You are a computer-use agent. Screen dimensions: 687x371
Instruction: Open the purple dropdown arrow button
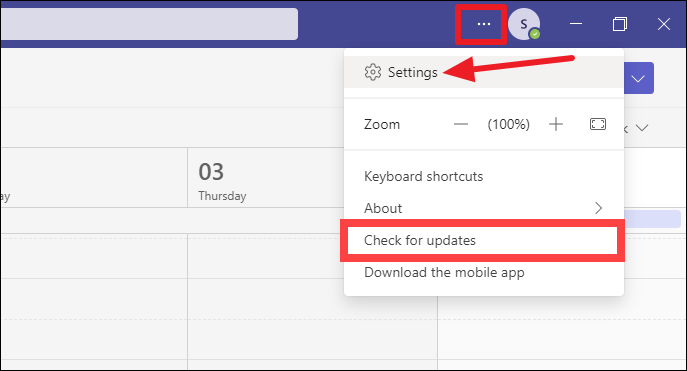tap(638, 78)
